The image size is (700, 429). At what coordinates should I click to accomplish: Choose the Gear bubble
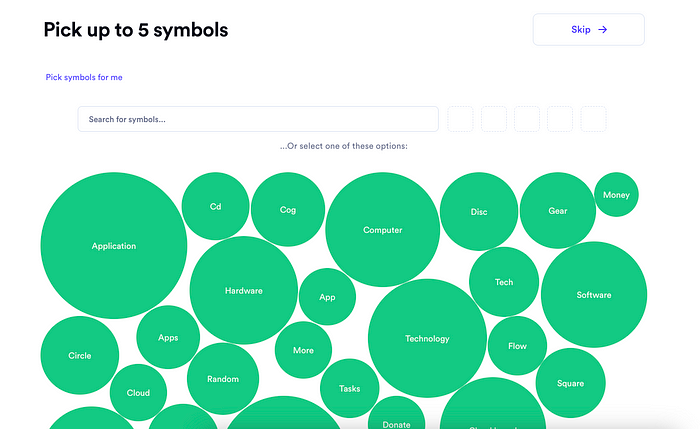(558, 211)
